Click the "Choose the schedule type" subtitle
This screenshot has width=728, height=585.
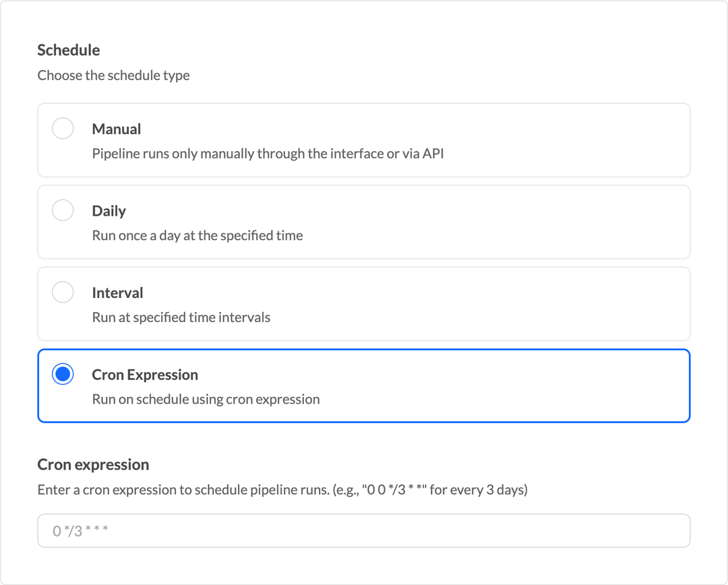pyautogui.click(x=113, y=75)
